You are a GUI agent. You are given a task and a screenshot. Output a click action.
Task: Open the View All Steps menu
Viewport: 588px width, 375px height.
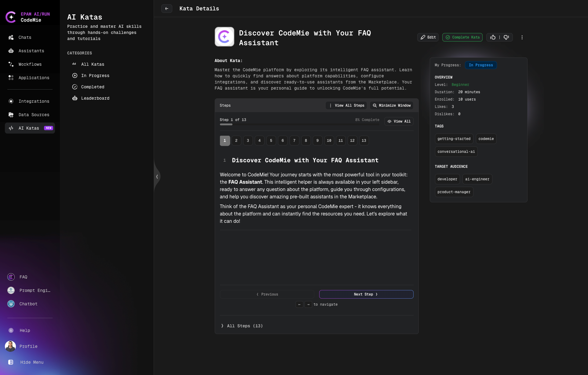click(346, 105)
